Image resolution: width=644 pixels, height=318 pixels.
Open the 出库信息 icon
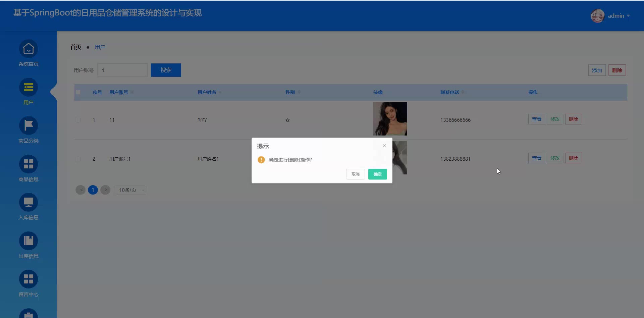click(29, 241)
